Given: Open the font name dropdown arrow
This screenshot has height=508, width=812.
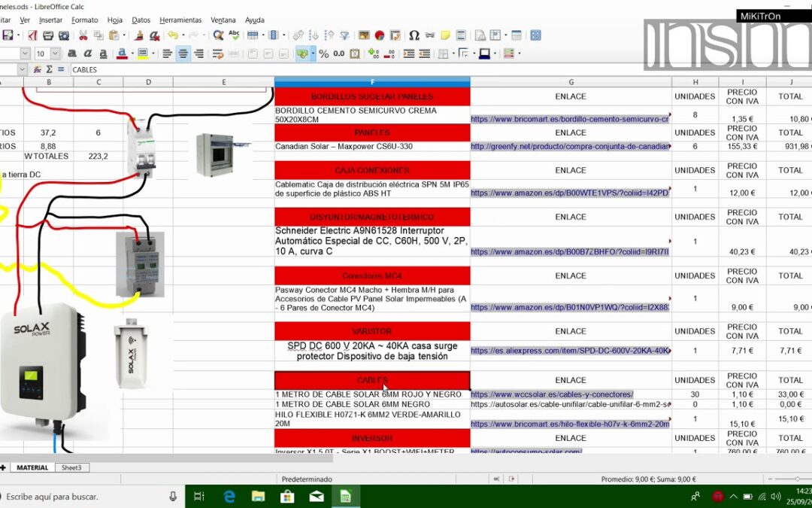Looking at the screenshot, I should (x=25, y=53).
